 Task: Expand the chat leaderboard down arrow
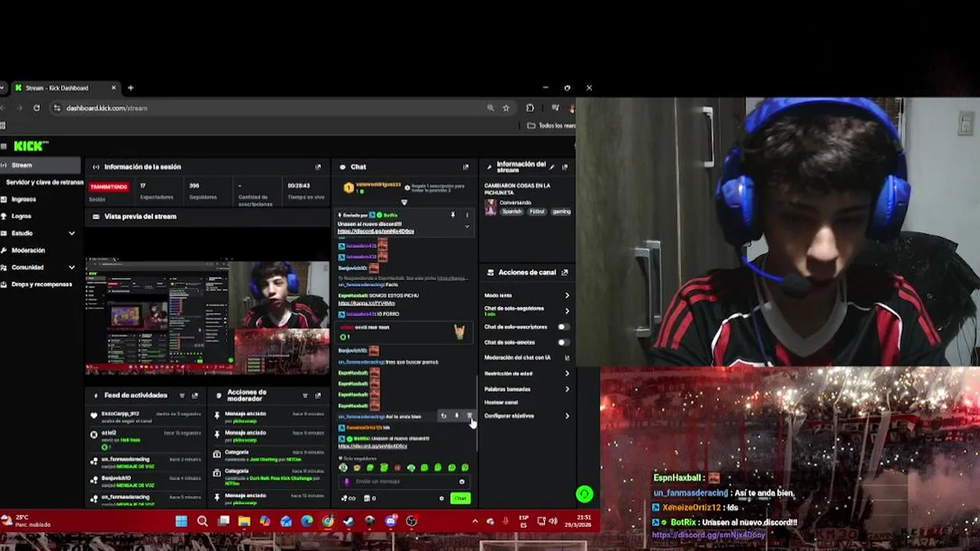[404, 202]
